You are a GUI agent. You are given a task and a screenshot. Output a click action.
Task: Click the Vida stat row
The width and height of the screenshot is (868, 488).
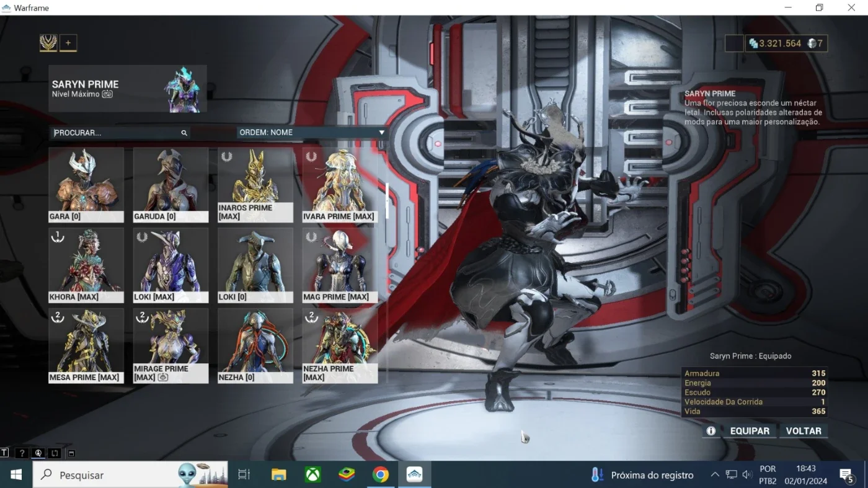pyautogui.click(x=755, y=411)
